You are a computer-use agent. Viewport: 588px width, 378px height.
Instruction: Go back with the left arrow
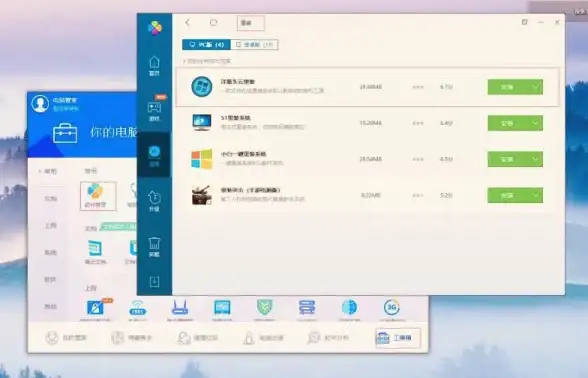click(187, 23)
